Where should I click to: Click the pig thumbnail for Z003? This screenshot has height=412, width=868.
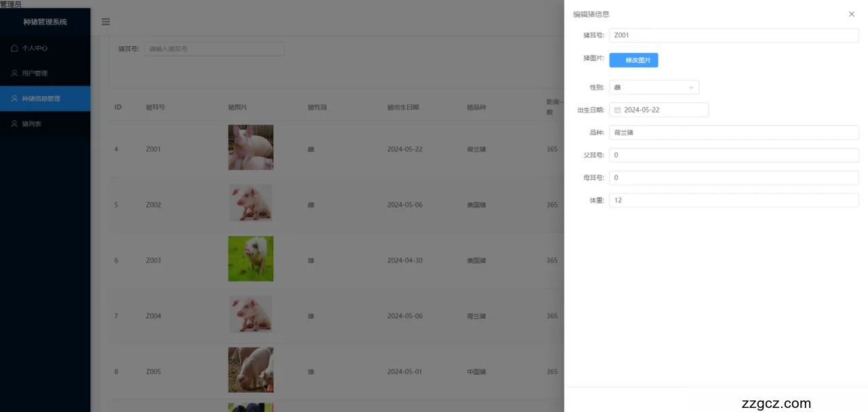click(x=250, y=259)
